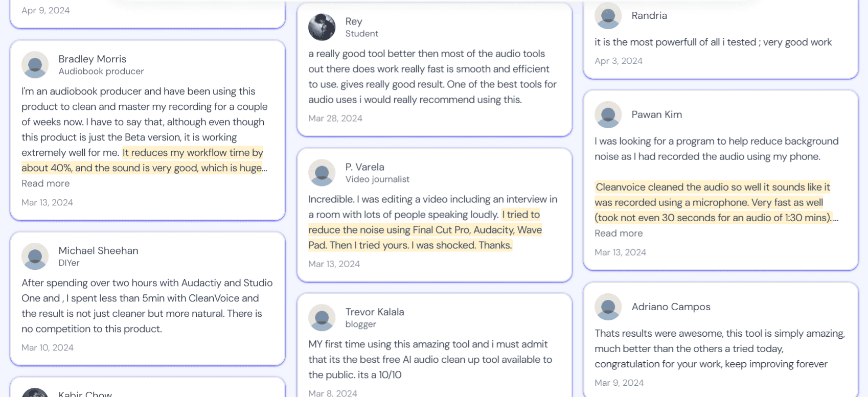Click the Mar 28, 2024 date
The image size is (868, 397).
click(x=335, y=119)
